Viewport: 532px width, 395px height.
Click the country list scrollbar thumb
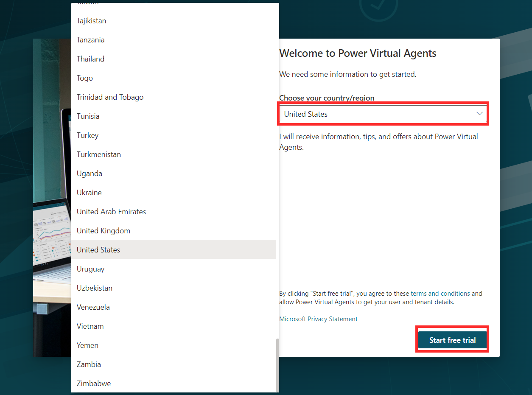pyautogui.click(x=277, y=365)
